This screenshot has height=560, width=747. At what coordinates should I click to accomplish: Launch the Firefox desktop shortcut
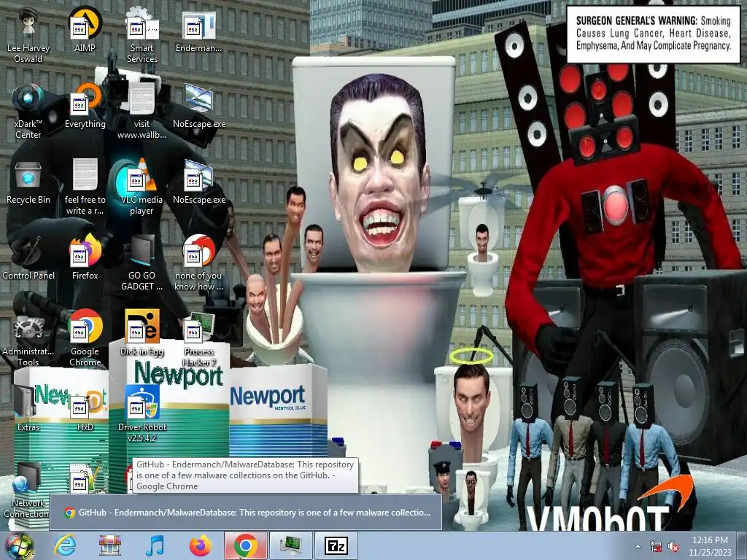(x=85, y=257)
